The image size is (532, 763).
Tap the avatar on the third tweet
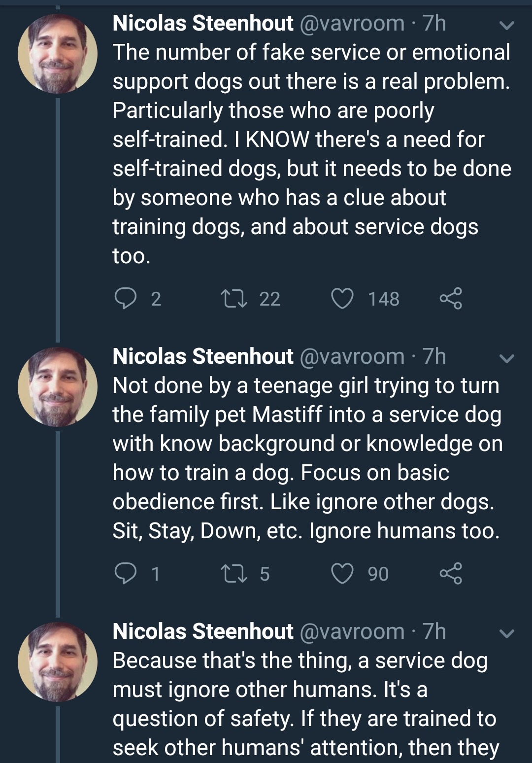(57, 662)
